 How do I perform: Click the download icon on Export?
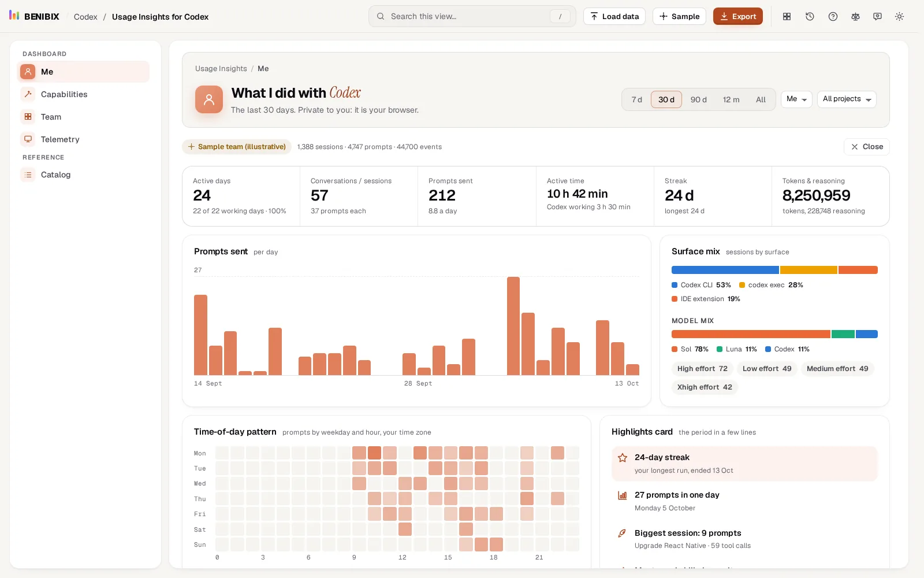coord(724,16)
